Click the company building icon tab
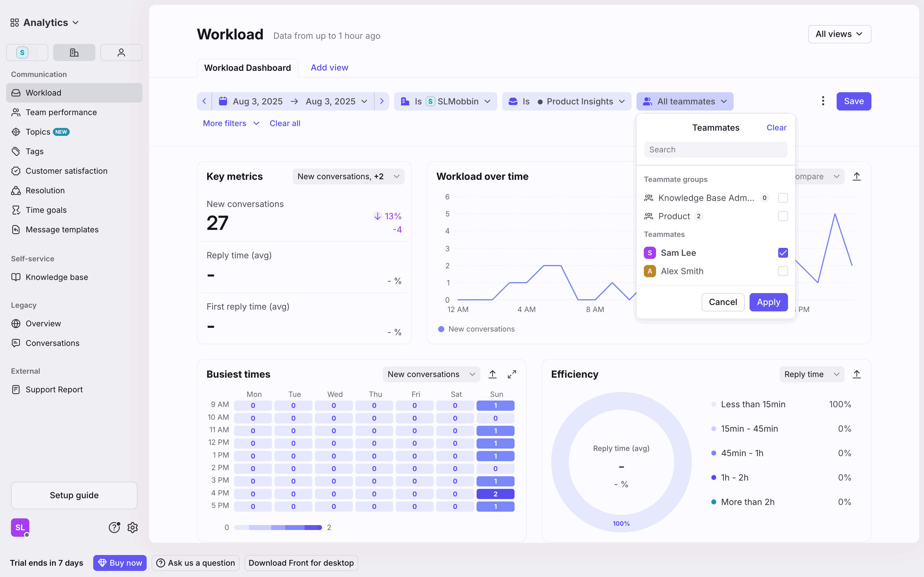 pos(74,52)
